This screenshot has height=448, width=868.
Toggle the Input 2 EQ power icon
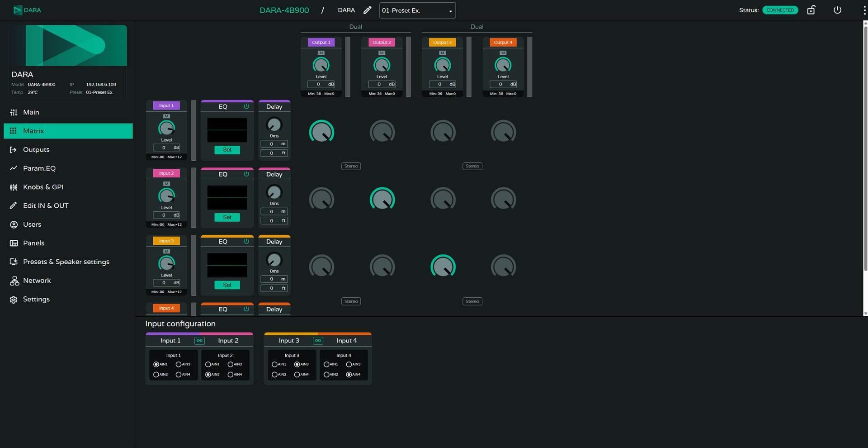click(246, 174)
